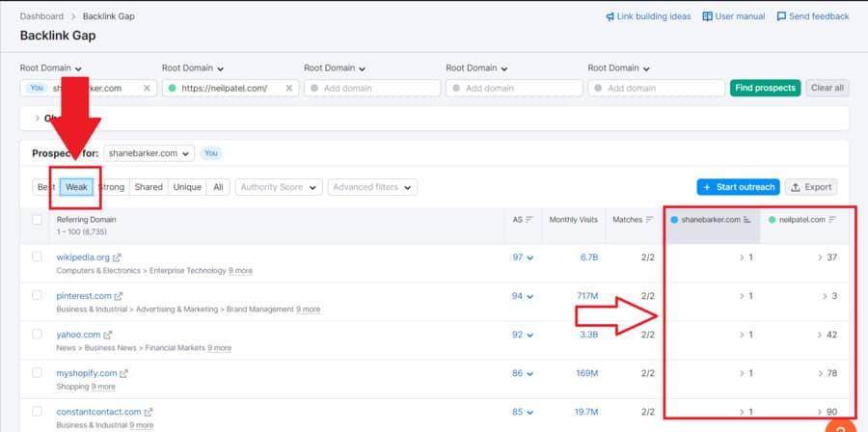Click the Clear all button
Image resolution: width=868 pixels, height=432 pixels.
click(827, 88)
